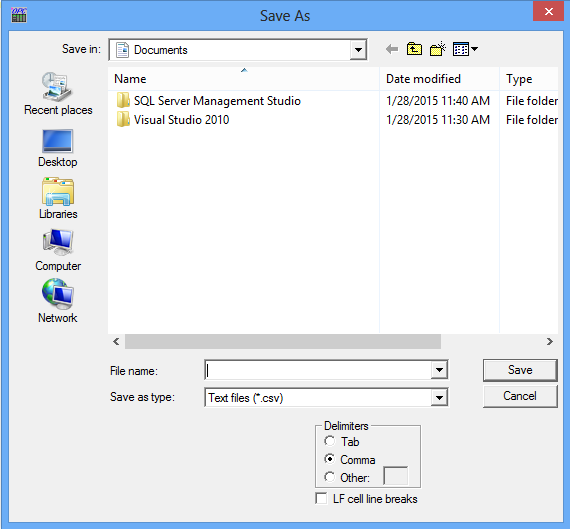570x529 pixels.
Task: Open Libraries in the places bar
Action: coord(58,199)
